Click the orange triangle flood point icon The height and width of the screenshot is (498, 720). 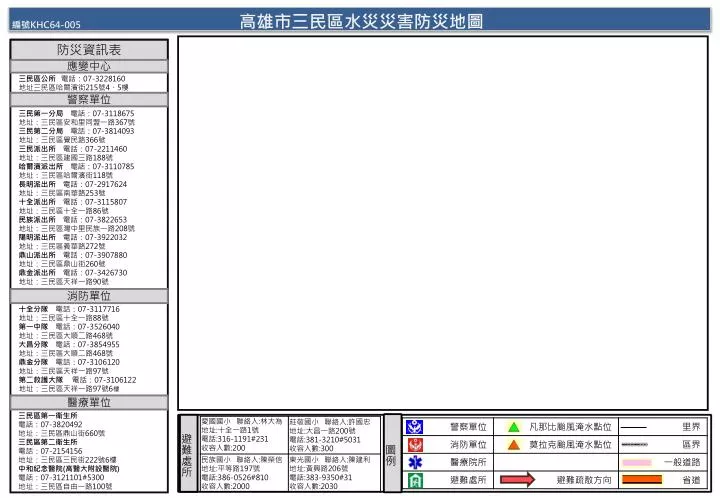coord(514,444)
